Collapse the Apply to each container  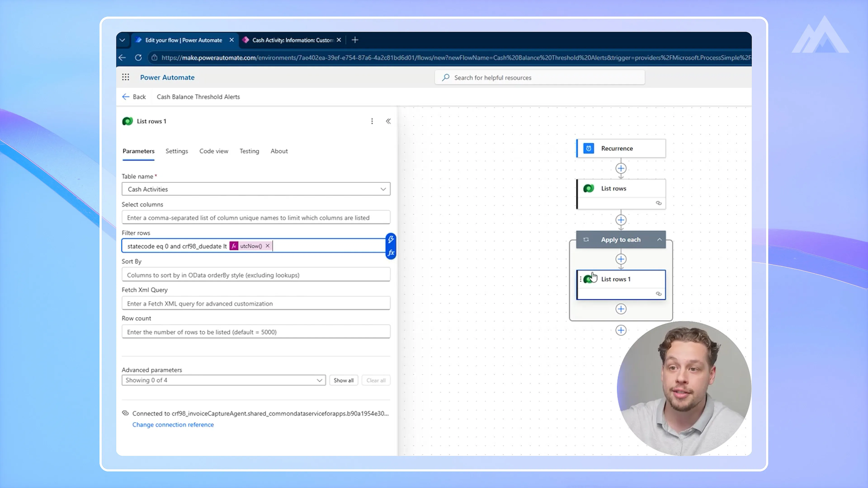coord(659,240)
